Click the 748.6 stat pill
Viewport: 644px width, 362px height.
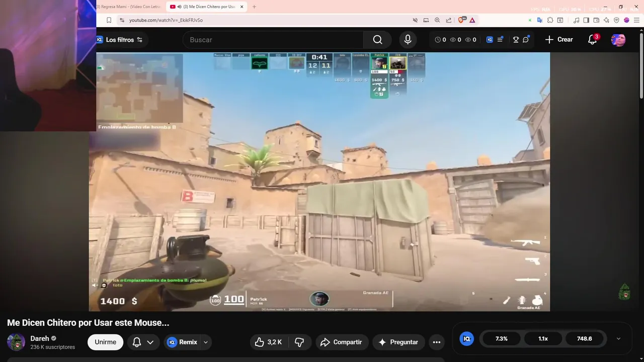pyautogui.click(x=584, y=339)
